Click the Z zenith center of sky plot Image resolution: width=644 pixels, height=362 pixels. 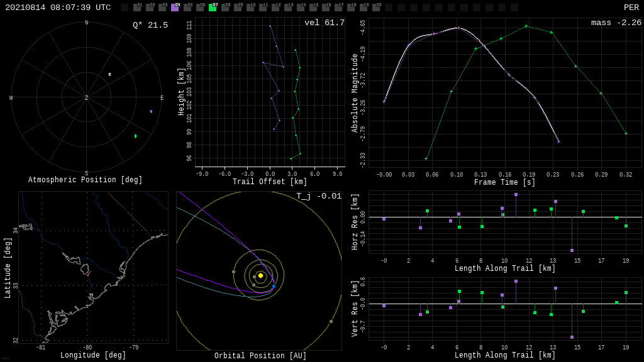point(87,98)
